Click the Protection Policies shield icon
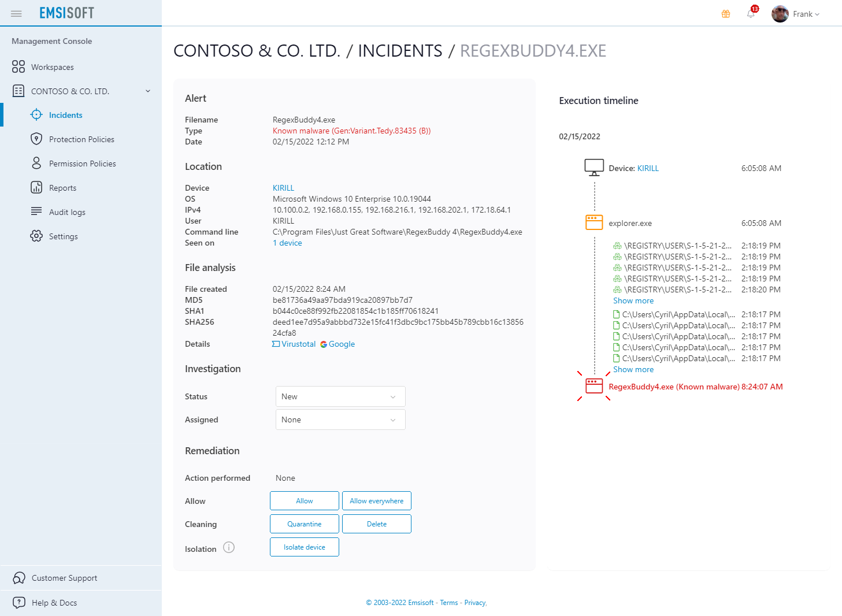The width and height of the screenshot is (842, 616). click(x=36, y=139)
